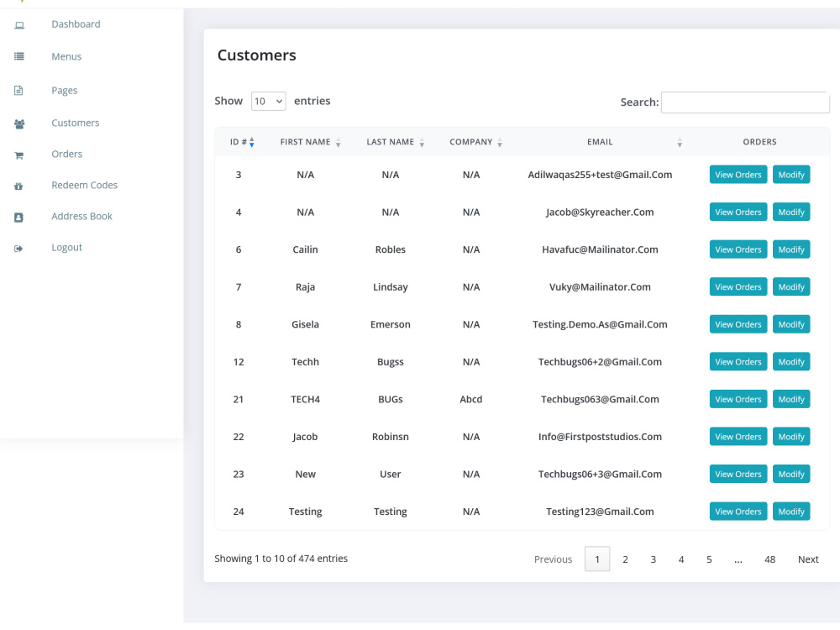
Task: Modify customer Adilwaqas255+test@Gmail.Com
Action: [791, 175]
